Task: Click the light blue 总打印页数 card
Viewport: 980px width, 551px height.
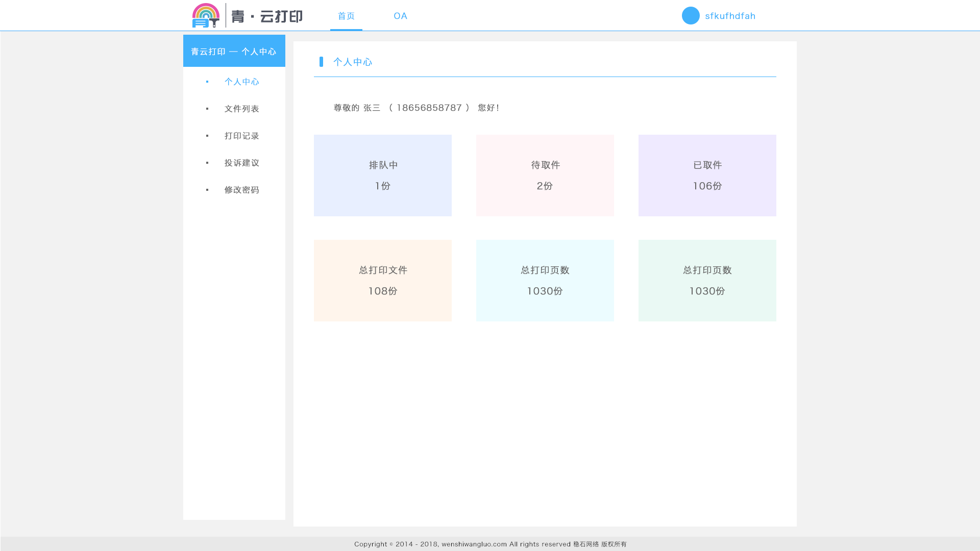Action: pyautogui.click(x=545, y=281)
